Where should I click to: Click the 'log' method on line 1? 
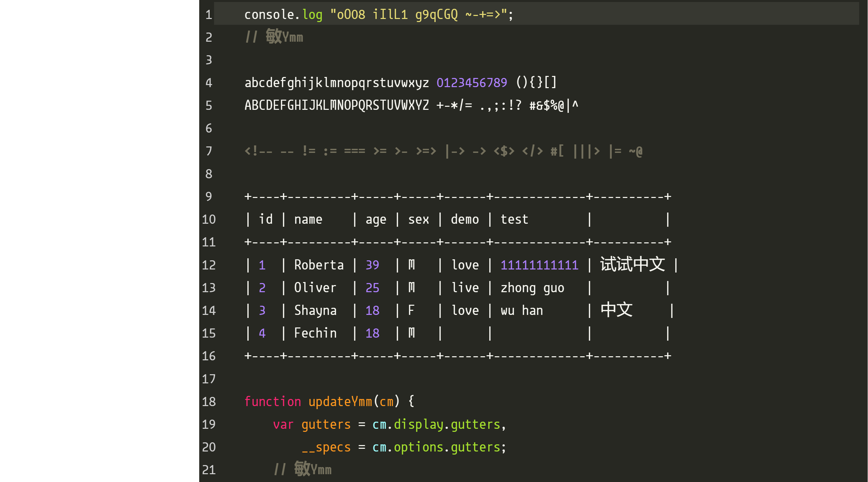point(312,15)
